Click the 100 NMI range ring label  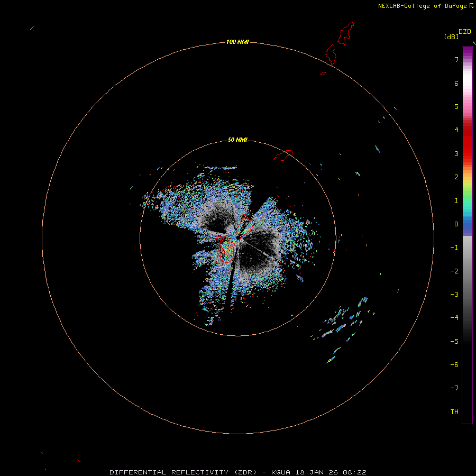(x=237, y=42)
